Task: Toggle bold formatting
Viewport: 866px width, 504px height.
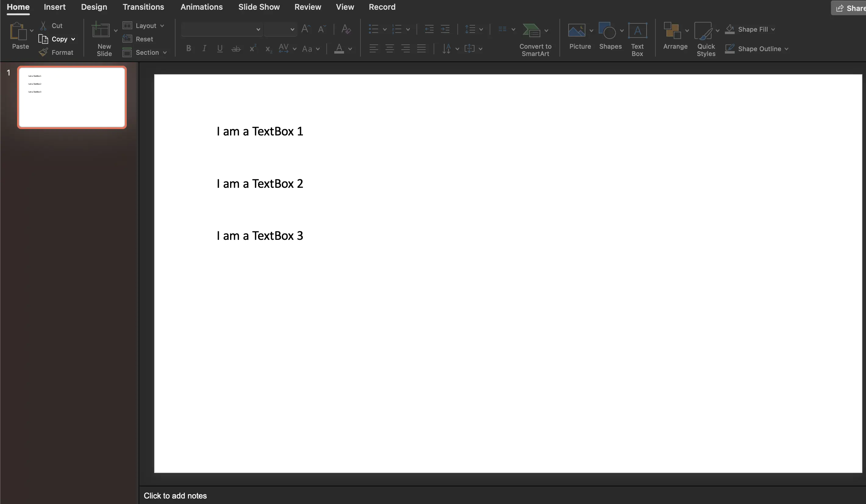Action: (189, 49)
